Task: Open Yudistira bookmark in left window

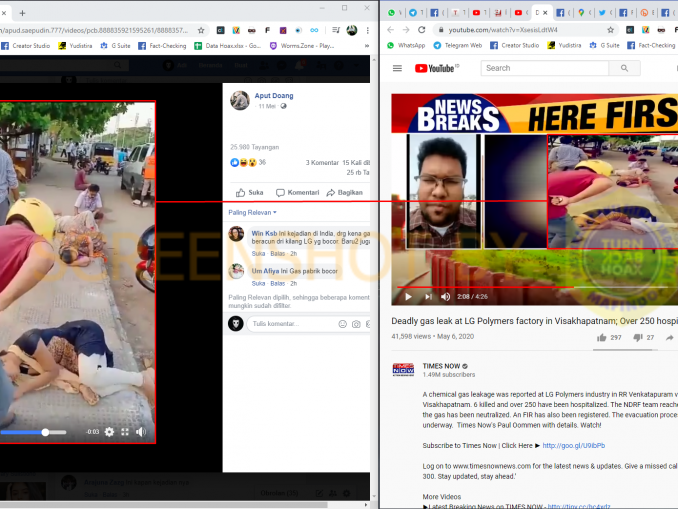Action: point(76,45)
